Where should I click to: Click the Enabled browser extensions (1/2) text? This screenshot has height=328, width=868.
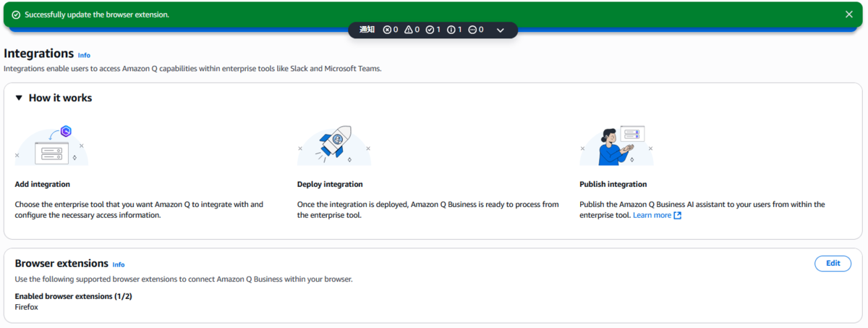pyautogui.click(x=73, y=296)
